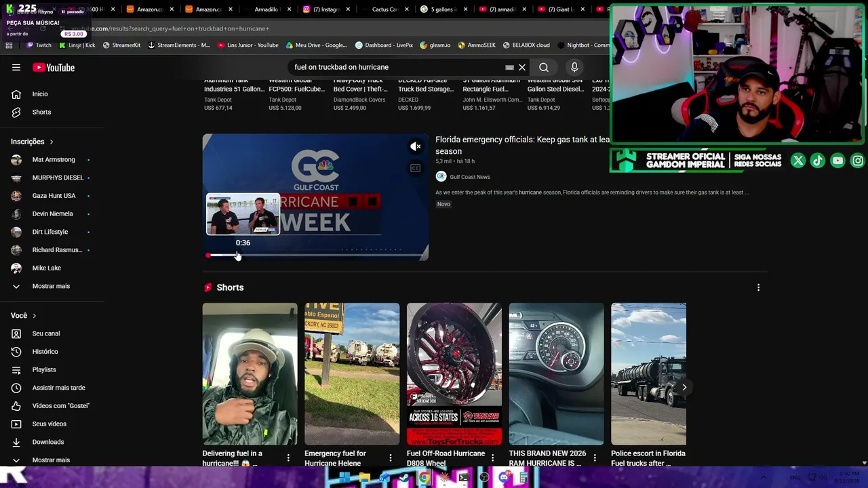
Task: Open the Histórico clock icon
Action: [x=16, y=352]
